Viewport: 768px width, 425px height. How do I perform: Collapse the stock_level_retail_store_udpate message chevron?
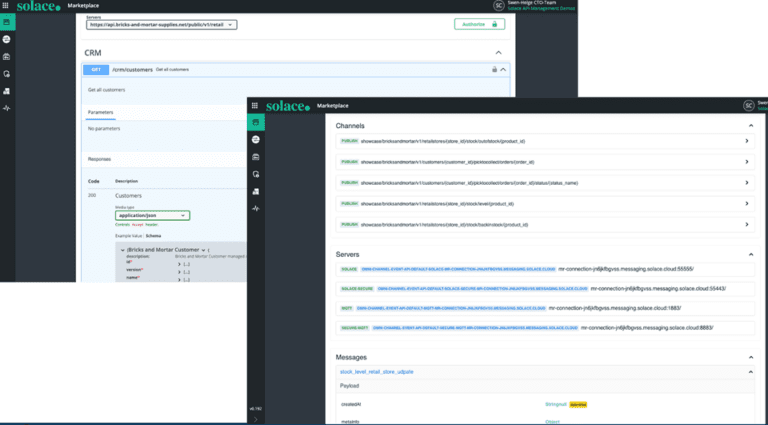[x=750, y=372]
